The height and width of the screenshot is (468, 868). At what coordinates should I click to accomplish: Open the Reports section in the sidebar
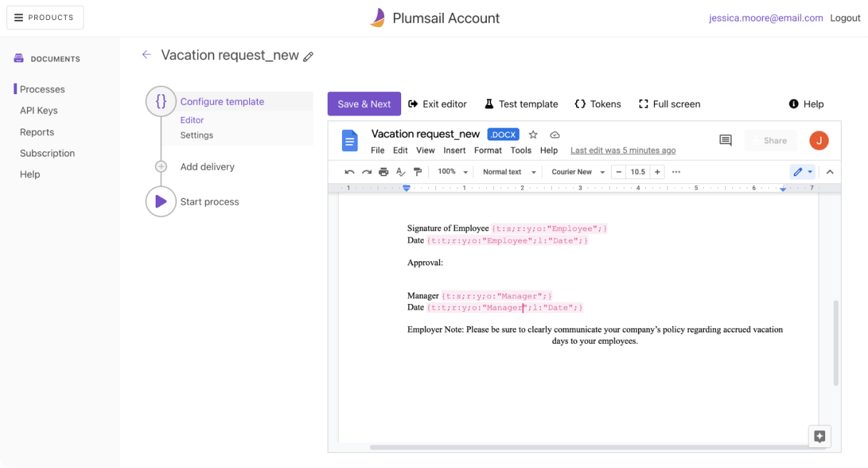click(39, 132)
